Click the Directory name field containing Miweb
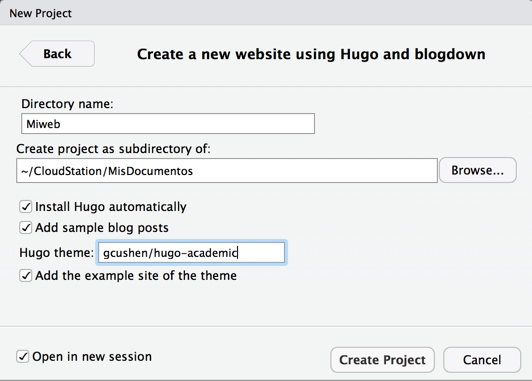This screenshot has height=381, width=532. tap(168, 124)
